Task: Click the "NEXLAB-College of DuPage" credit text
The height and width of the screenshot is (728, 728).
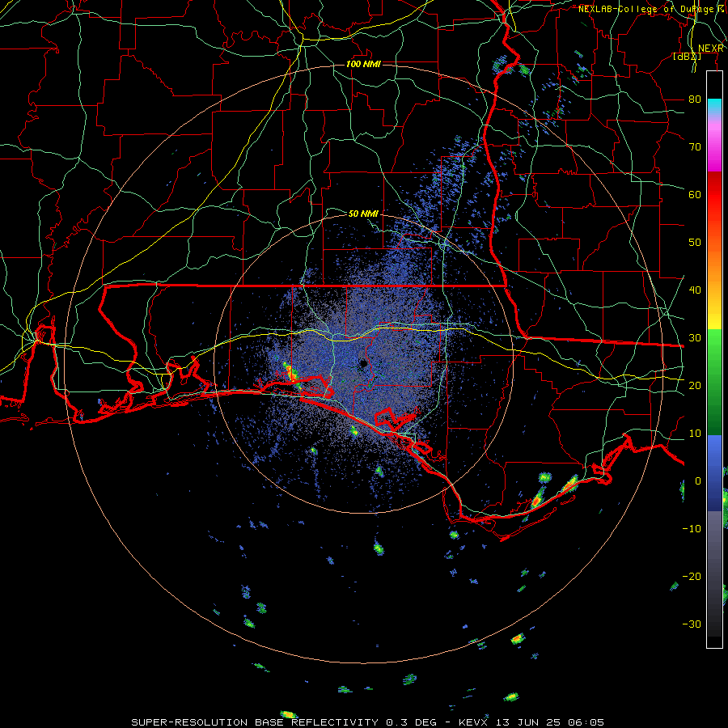Action: pyautogui.click(x=645, y=9)
